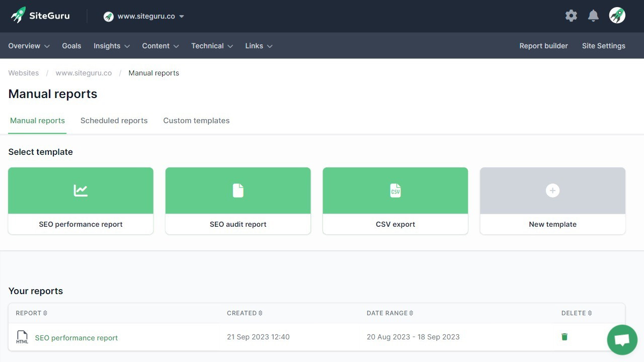
Task: Click the SEO audit report document icon
Action: point(237,190)
